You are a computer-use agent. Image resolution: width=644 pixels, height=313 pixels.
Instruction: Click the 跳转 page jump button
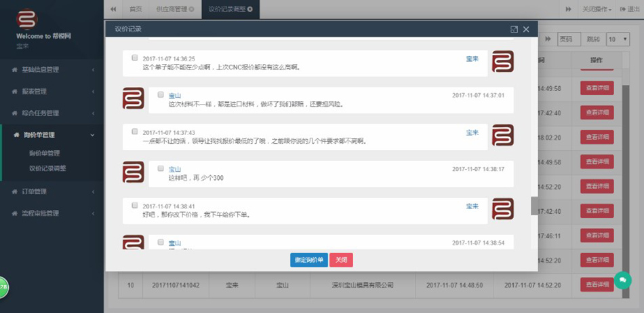pyautogui.click(x=593, y=39)
